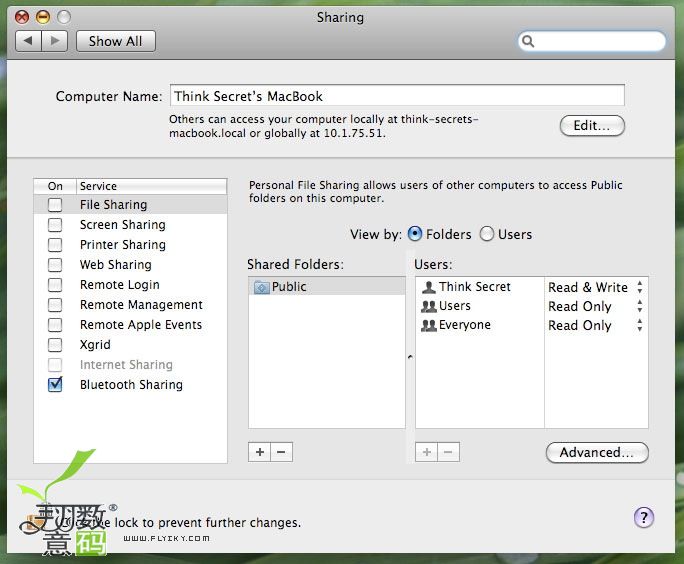Select the Everyone group entry

[480, 325]
